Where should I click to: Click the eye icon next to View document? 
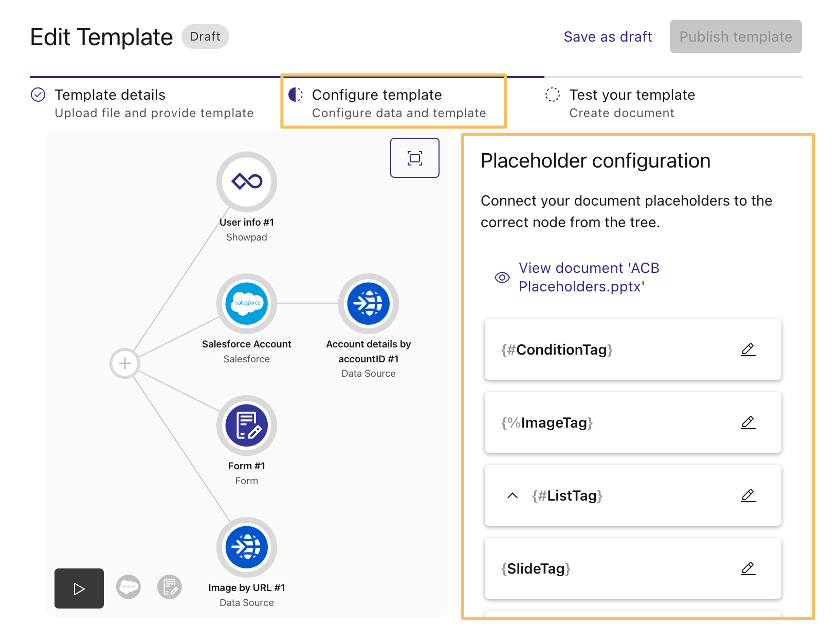[x=502, y=278]
